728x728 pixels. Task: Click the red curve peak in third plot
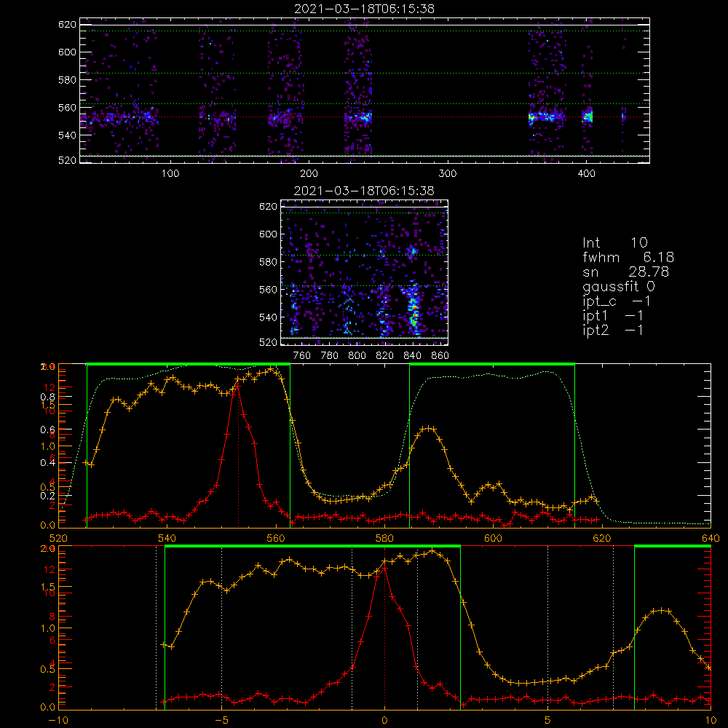coord(238,387)
